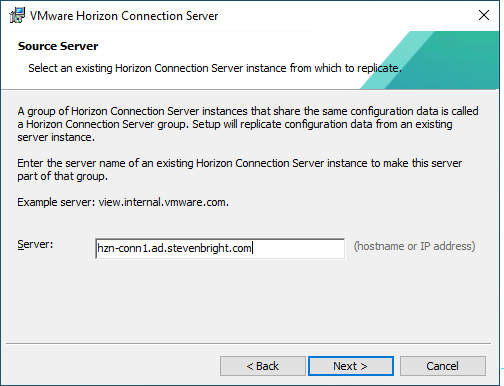Viewport: 504px width, 386px height.
Task: Cancel the Connection Server setup
Action: click(443, 366)
